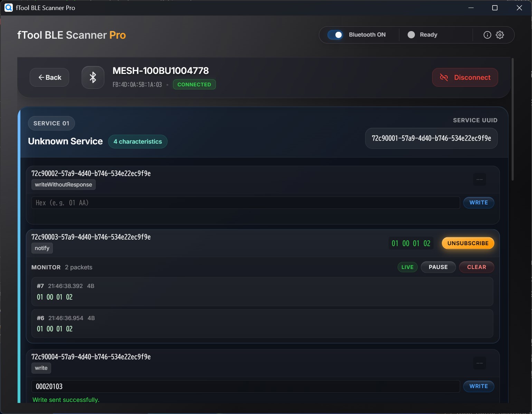Click WRITE on the writeWithoutResponse characteristic

[479, 203]
